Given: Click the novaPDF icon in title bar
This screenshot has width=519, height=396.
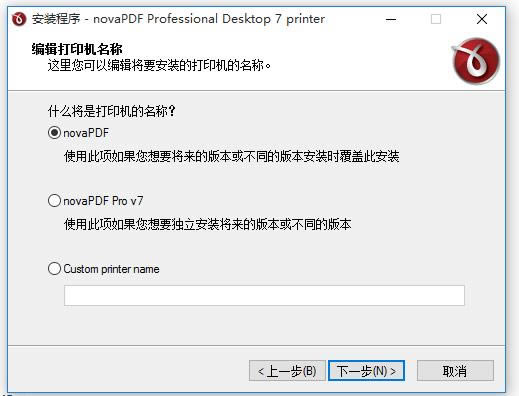Looking at the screenshot, I should tap(19, 19).
